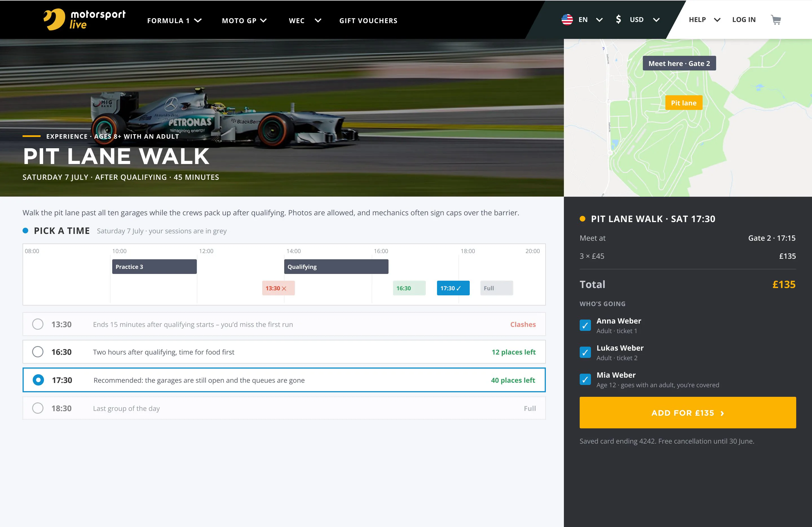Select the 16:30 radio option
812x527 pixels.
pos(37,352)
